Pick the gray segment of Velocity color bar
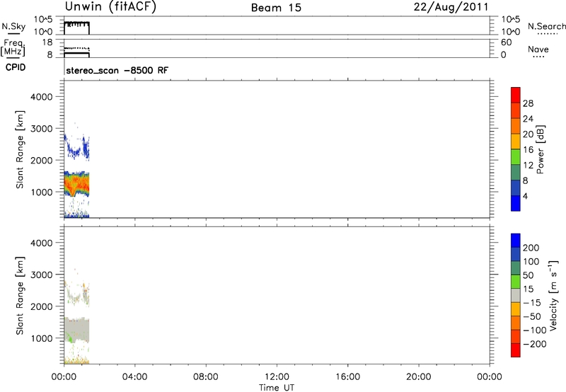The image size is (566, 392). [x=516, y=296]
